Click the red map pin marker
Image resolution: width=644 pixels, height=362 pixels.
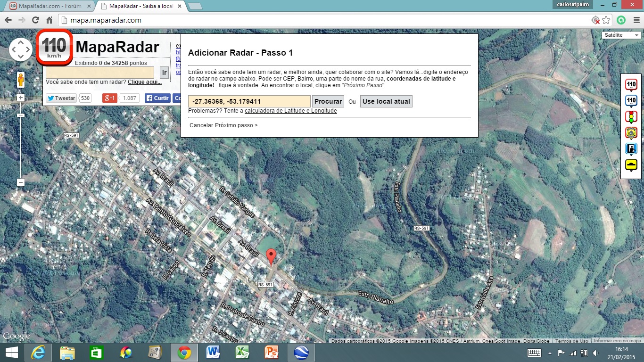point(271,257)
